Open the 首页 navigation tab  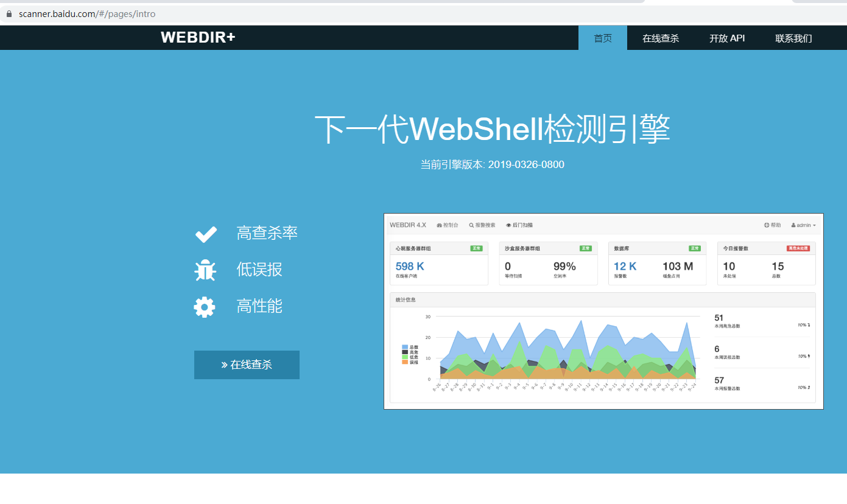click(603, 38)
